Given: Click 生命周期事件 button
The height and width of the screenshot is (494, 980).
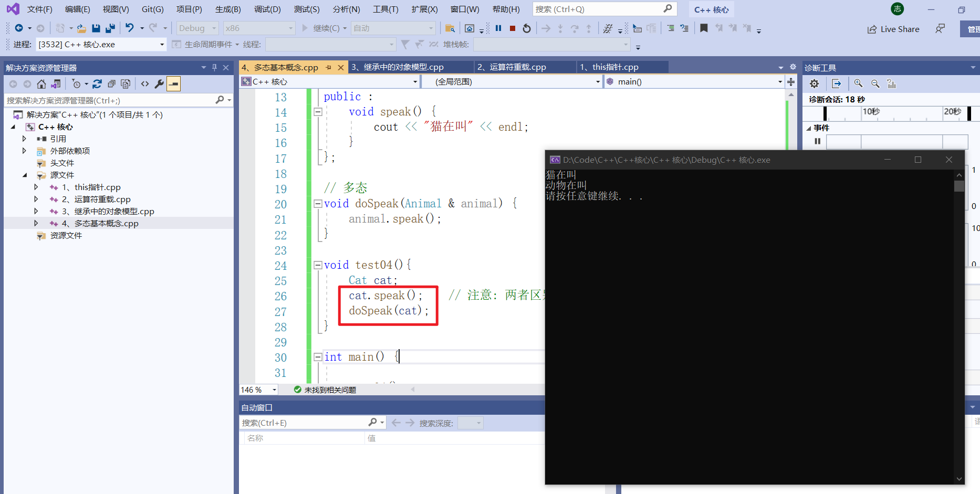Looking at the screenshot, I should pyautogui.click(x=202, y=45).
